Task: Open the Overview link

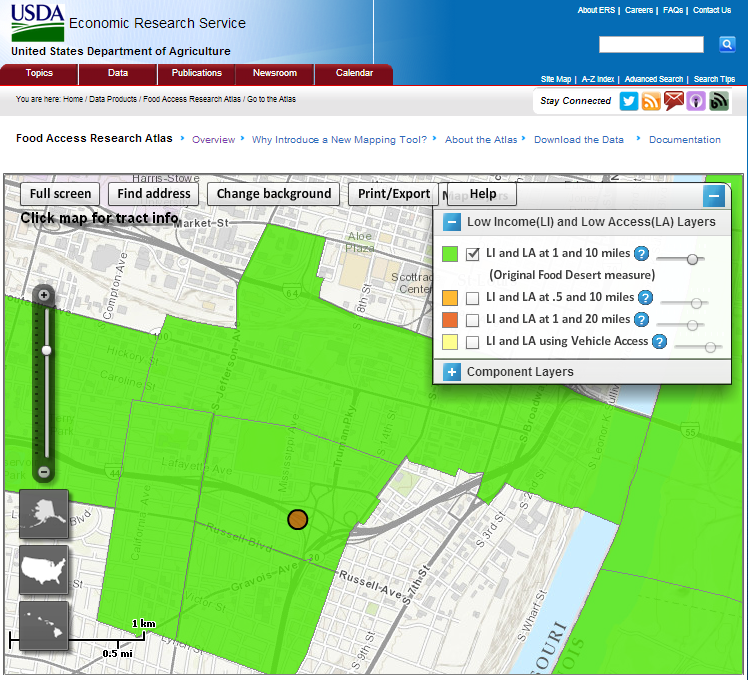Action: coord(213,140)
